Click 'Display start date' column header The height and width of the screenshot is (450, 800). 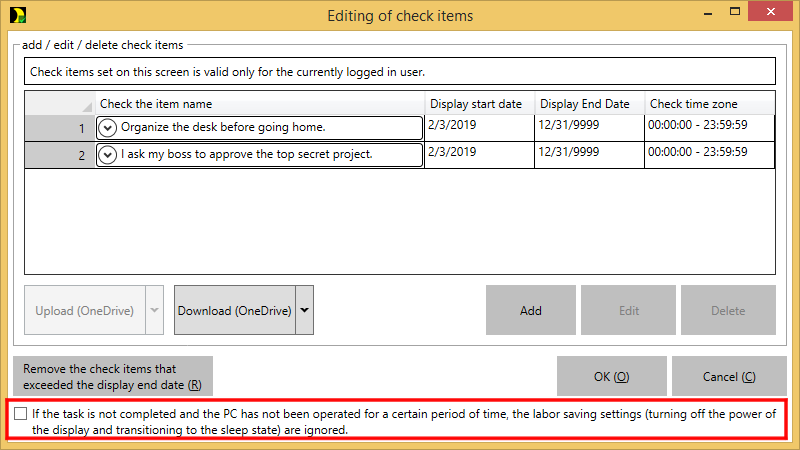(x=479, y=104)
